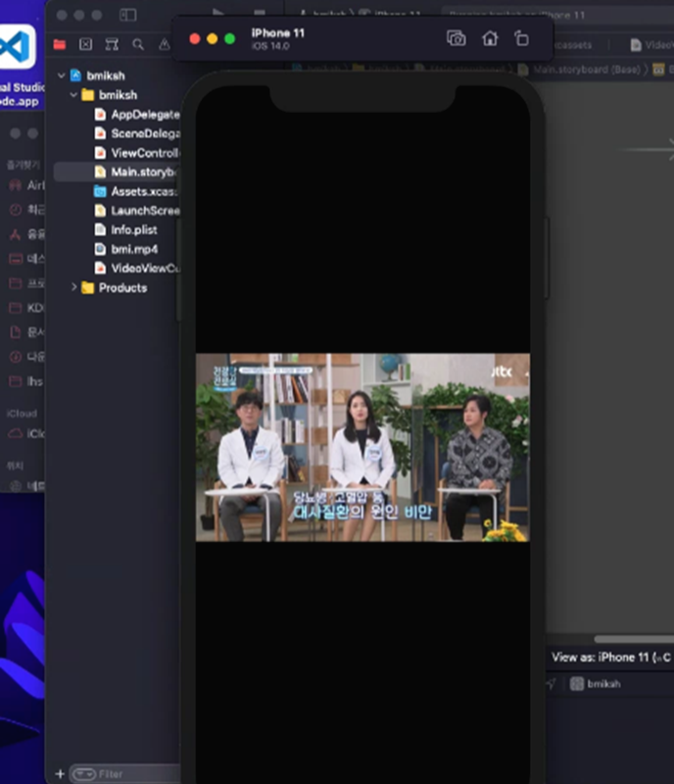Open Xcode find navigator magnifier icon
Viewport: 674px width, 784px height.
pos(138,44)
